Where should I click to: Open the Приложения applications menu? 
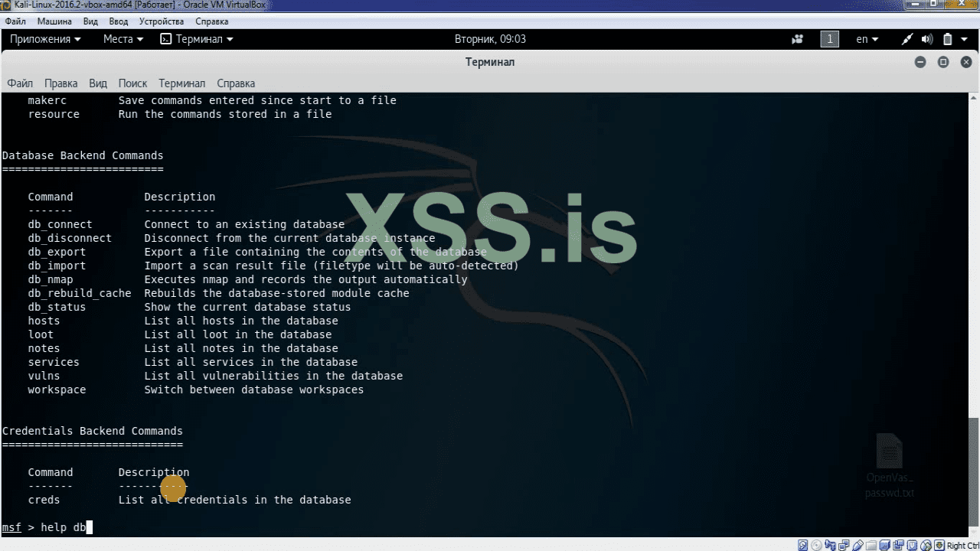[45, 39]
